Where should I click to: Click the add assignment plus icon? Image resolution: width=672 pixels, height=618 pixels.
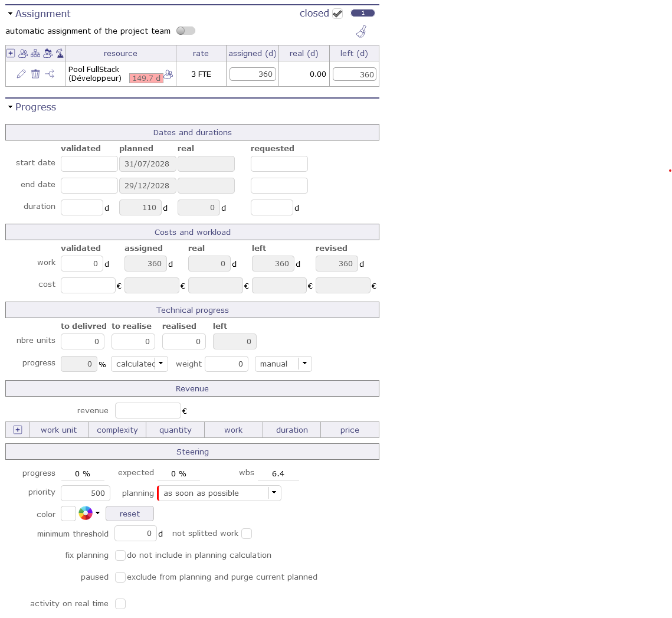pyautogui.click(x=11, y=53)
